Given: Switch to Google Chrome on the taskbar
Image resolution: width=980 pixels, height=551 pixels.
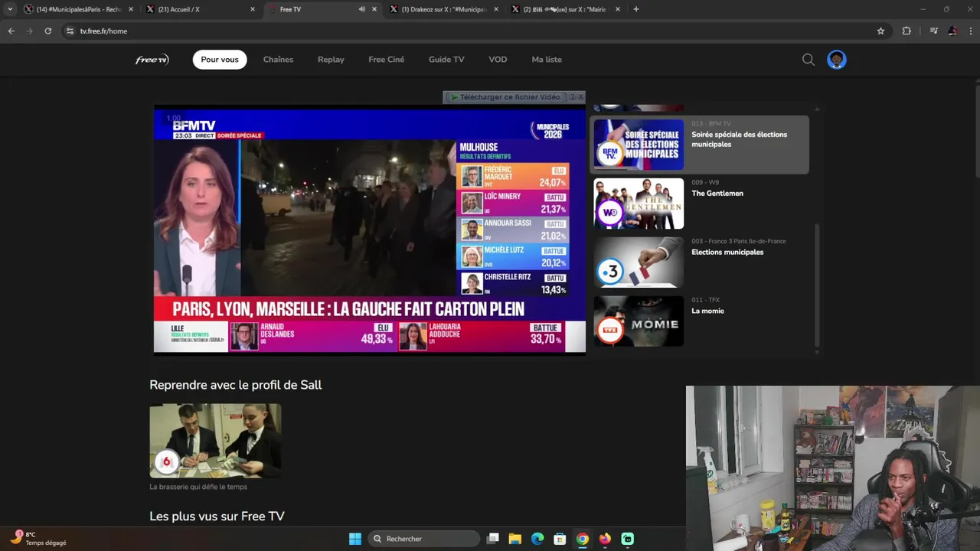Looking at the screenshot, I should [x=583, y=539].
